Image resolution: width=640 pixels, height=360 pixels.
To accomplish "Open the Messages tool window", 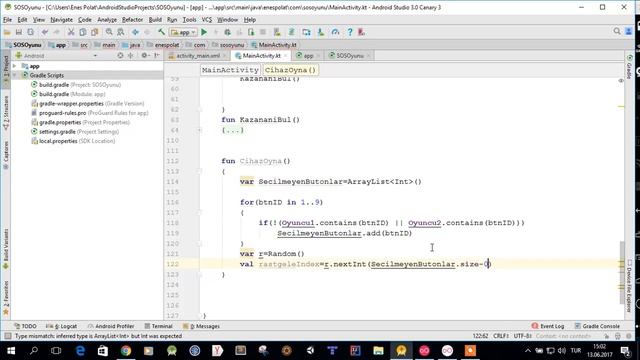I will pos(201,326).
